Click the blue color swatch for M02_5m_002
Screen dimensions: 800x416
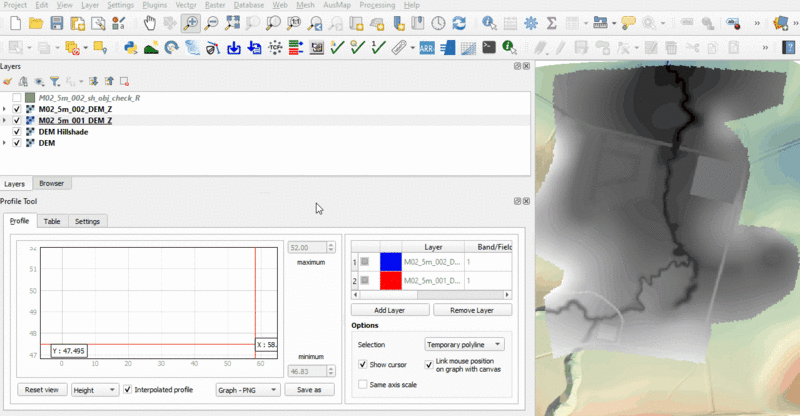[x=389, y=262]
